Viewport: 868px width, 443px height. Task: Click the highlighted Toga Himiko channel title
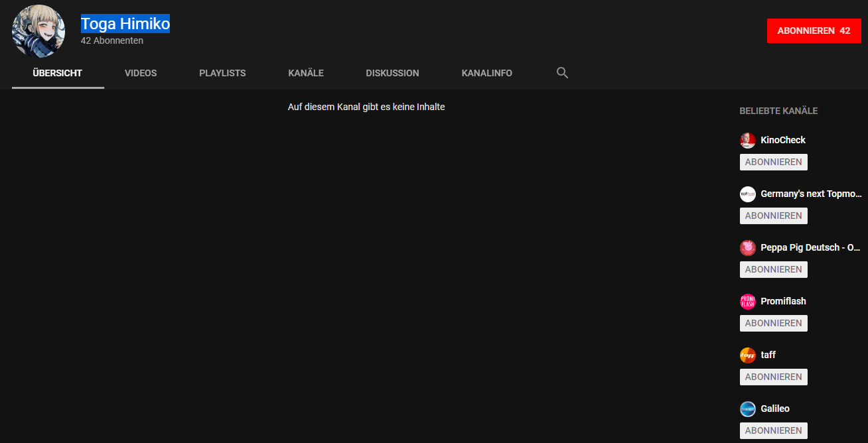[125, 24]
